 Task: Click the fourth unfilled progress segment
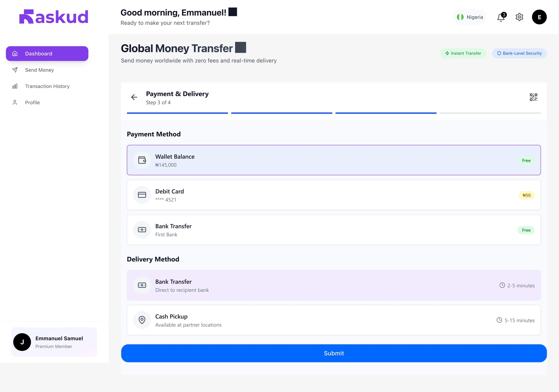[490, 113]
